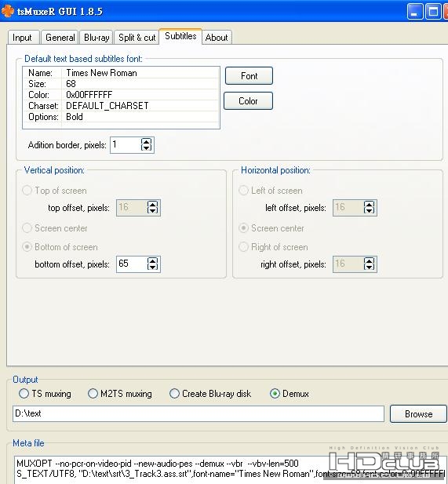Click the Charset row DEFAULT_CHARSET
The width and height of the screenshot is (448, 484).
click(121, 106)
